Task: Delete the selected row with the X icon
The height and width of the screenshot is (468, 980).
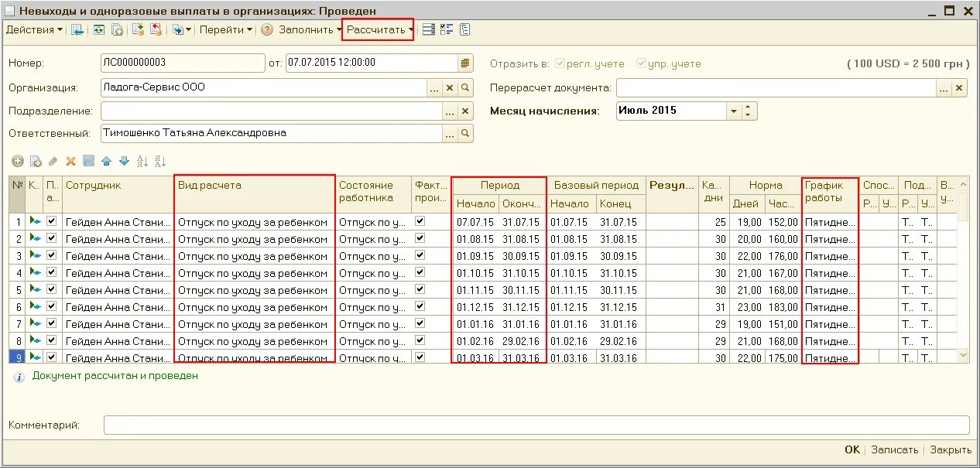Action: pos(70,161)
